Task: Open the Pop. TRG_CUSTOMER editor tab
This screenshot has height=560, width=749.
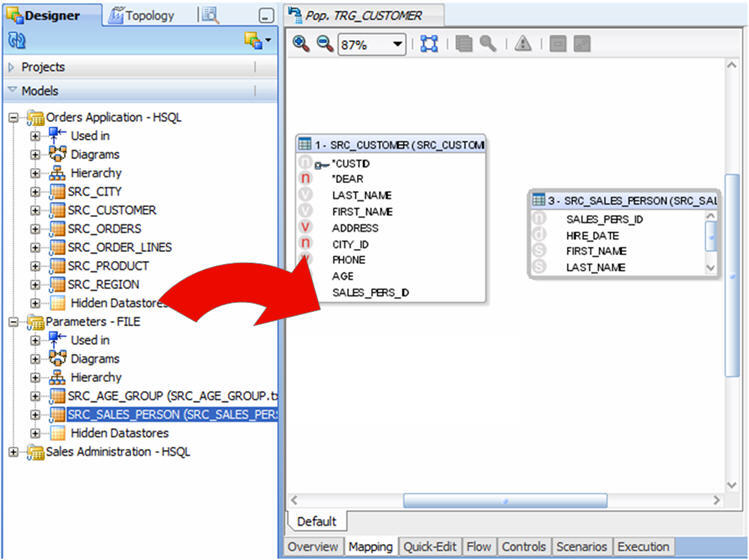Action: tap(364, 16)
